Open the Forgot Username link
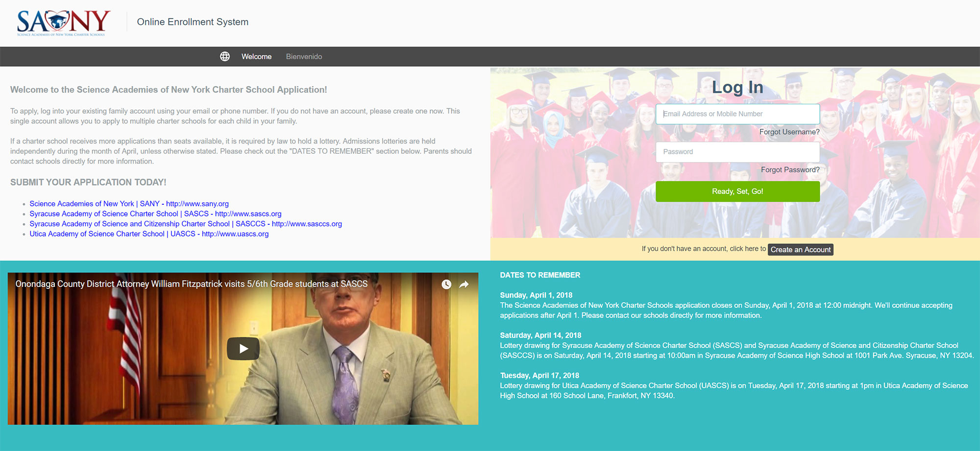This screenshot has height=451, width=980. 789,132
